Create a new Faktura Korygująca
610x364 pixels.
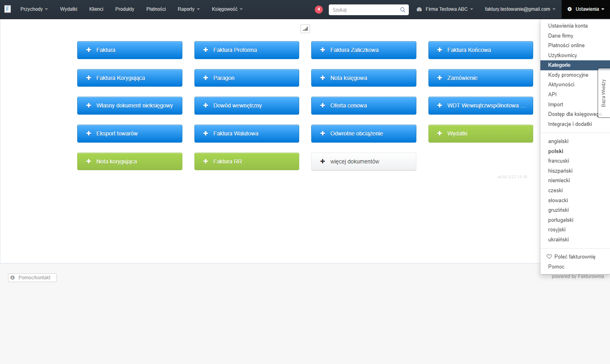pos(130,78)
